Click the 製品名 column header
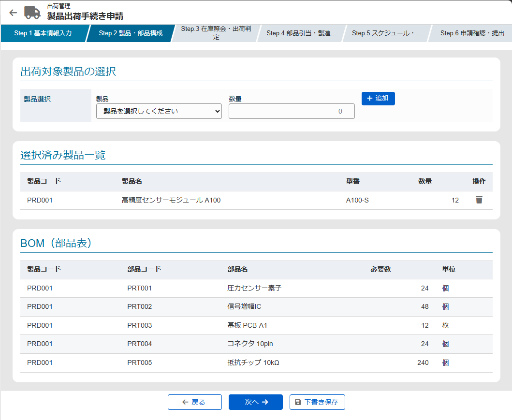512x420 pixels. [132, 181]
